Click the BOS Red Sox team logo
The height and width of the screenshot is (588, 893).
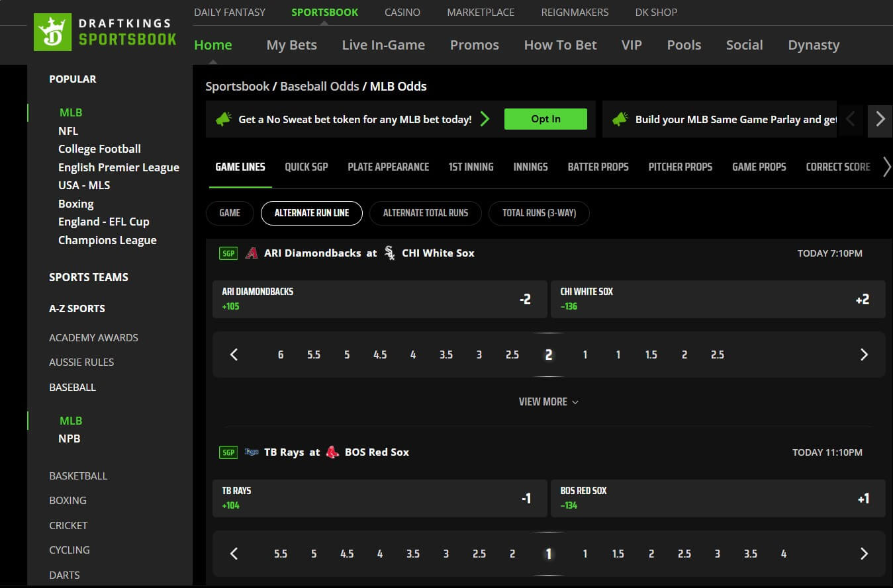(332, 452)
